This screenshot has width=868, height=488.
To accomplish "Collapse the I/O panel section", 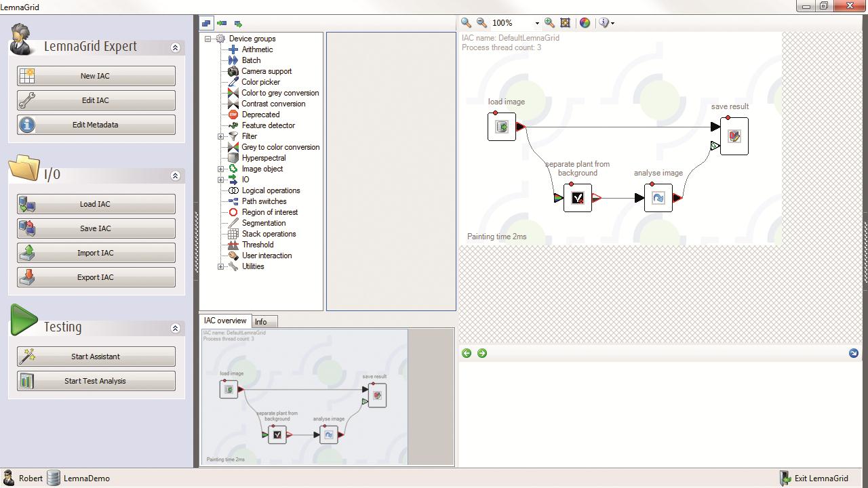I will point(175,176).
